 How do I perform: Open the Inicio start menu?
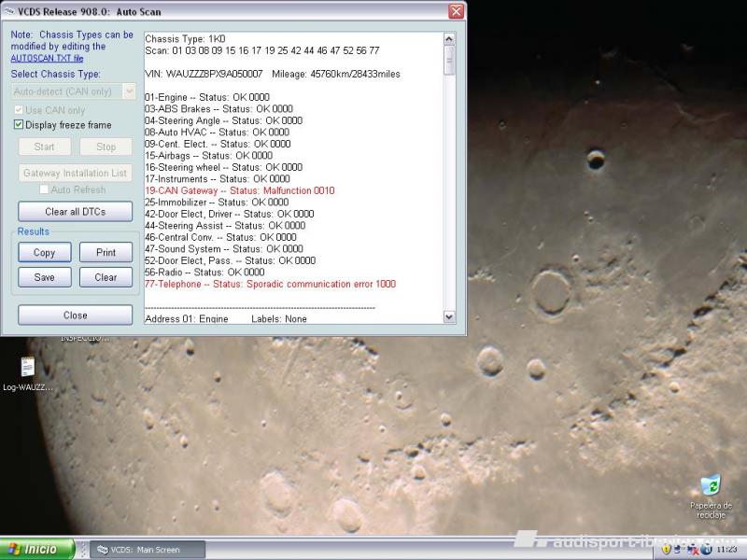37,549
